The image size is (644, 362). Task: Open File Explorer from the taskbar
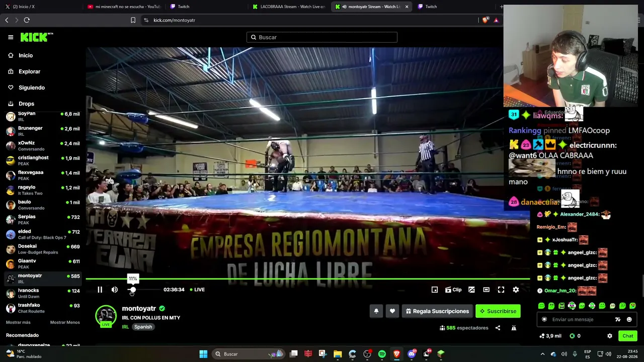(x=338, y=354)
